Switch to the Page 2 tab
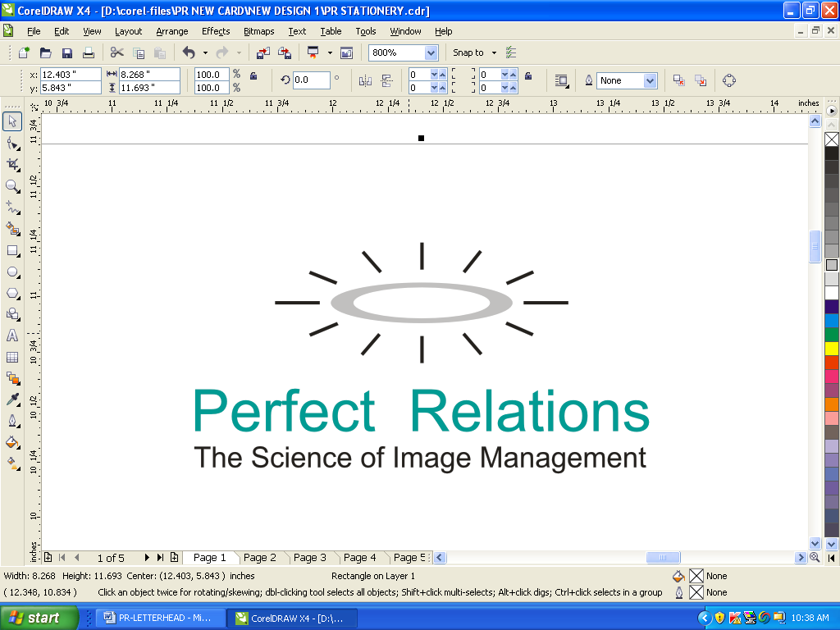This screenshot has height=630, width=840. [260, 558]
